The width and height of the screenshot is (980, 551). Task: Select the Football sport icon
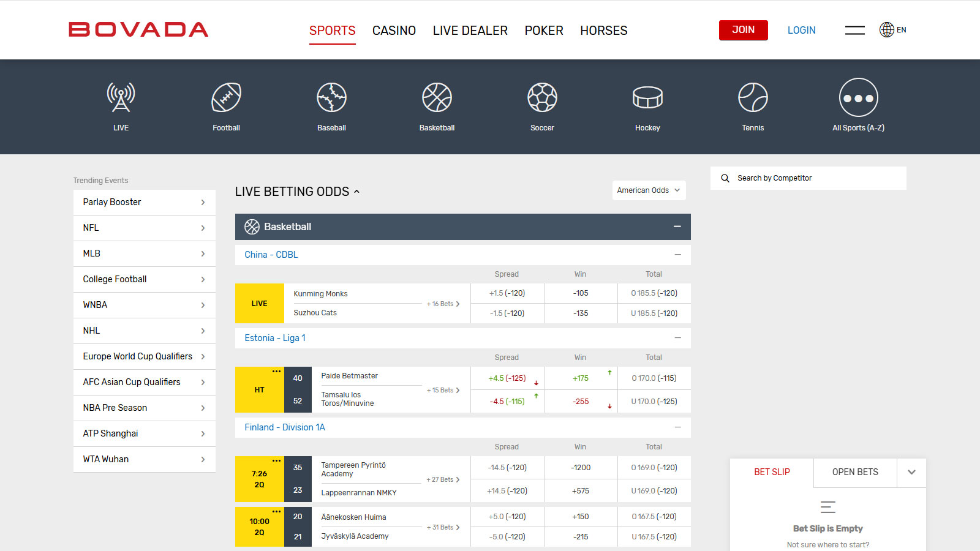(226, 98)
